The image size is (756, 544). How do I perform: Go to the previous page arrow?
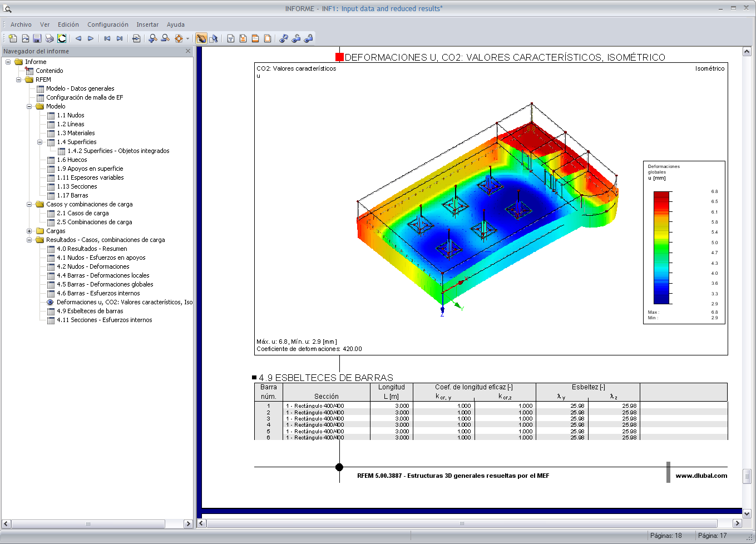coord(78,38)
